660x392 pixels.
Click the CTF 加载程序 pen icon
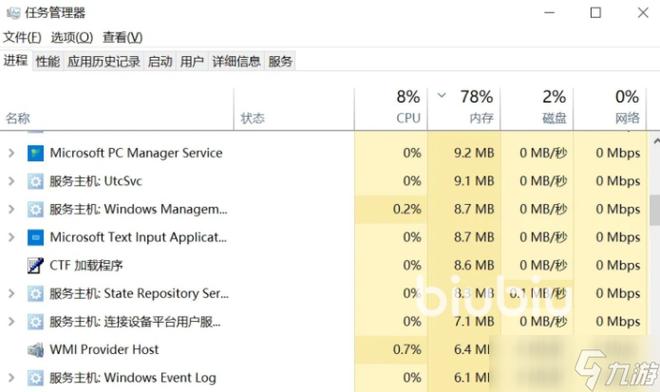[x=35, y=266]
